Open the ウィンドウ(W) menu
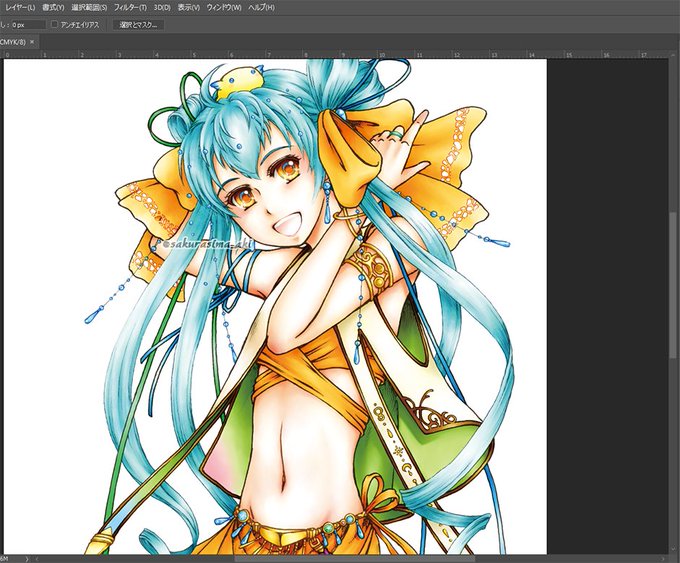 [x=224, y=8]
